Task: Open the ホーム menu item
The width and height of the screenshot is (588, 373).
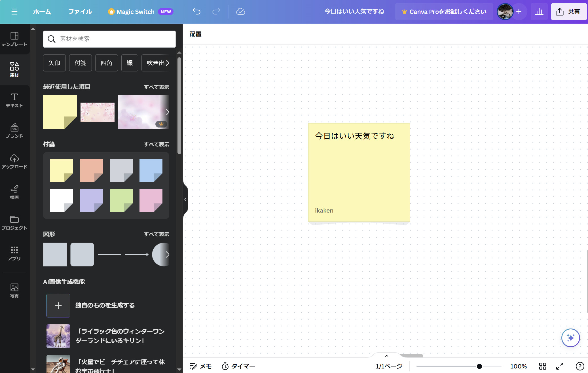Action: coord(42,12)
